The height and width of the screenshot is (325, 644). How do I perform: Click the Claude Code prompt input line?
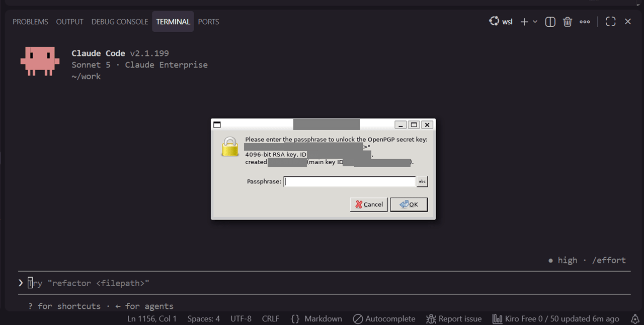pos(324,283)
